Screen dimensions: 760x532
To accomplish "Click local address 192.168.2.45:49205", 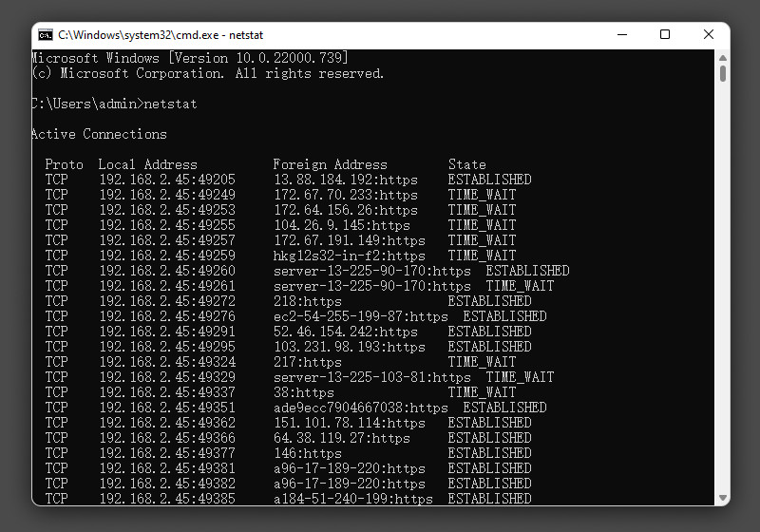I will tap(167, 180).
